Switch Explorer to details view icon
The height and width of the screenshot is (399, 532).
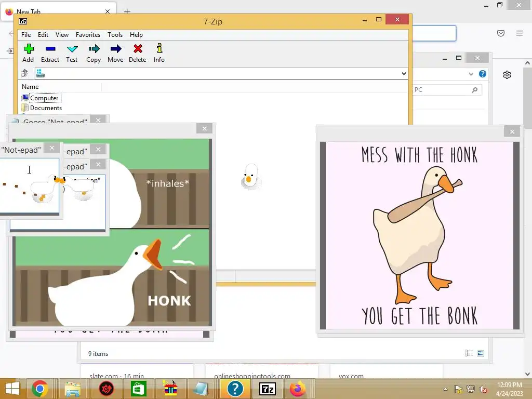click(469, 353)
